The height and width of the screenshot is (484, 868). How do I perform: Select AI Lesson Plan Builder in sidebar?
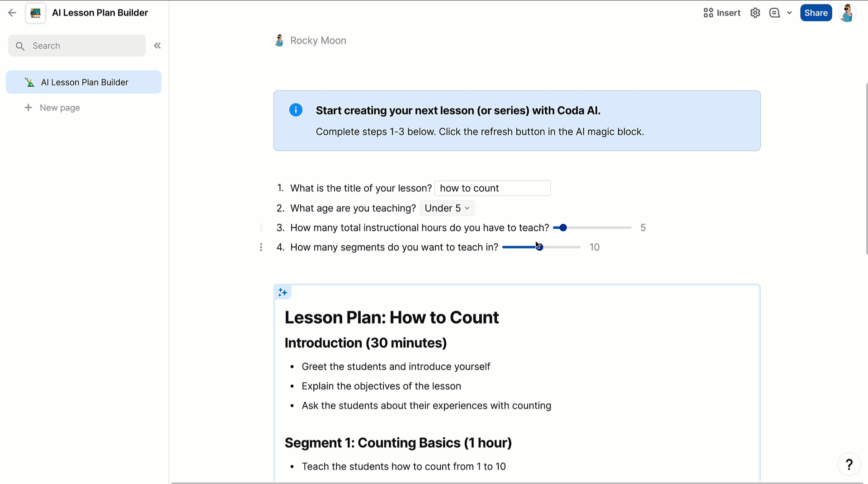[84, 82]
